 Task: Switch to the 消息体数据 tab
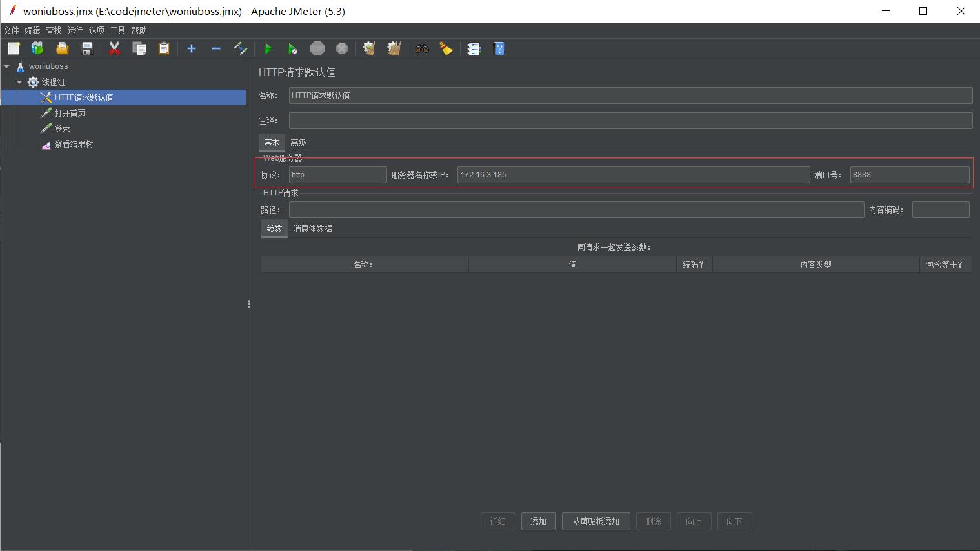(x=313, y=228)
